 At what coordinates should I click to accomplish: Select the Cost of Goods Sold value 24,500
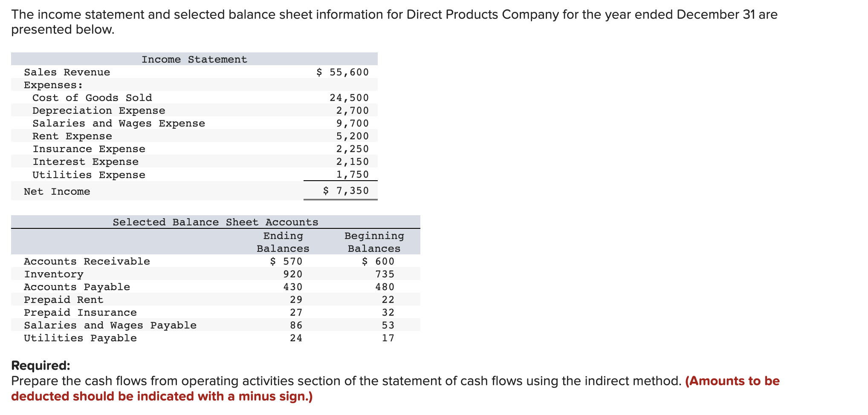[x=349, y=98]
